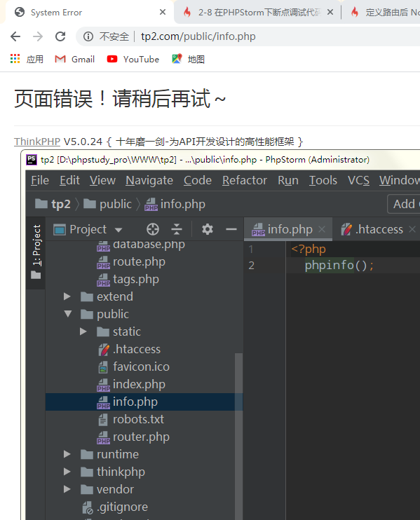Open the 地图 maps bookmark
Screen dimensions: 420x520
tap(188, 59)
